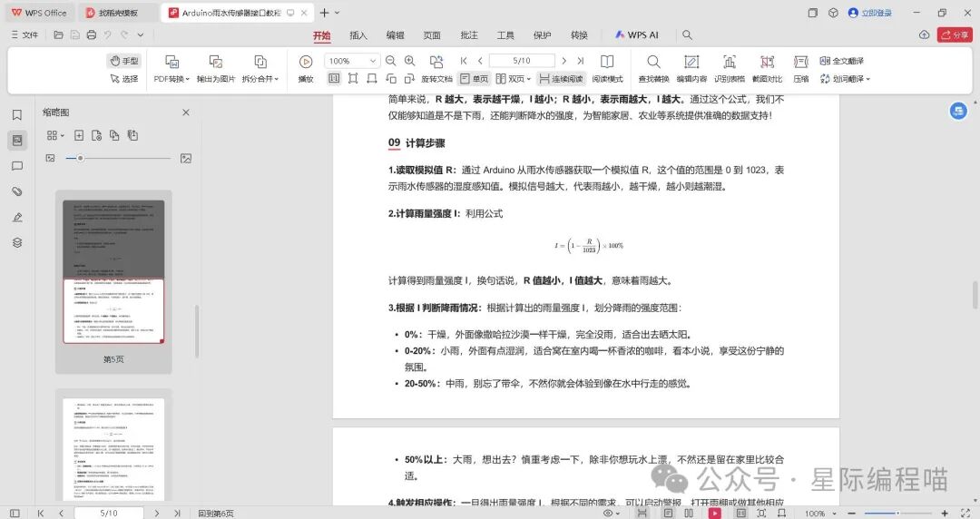The height and width of the screenshot is (519, 980).
Task: Open comments panel in left sidebar
Action: pos(17,166)
